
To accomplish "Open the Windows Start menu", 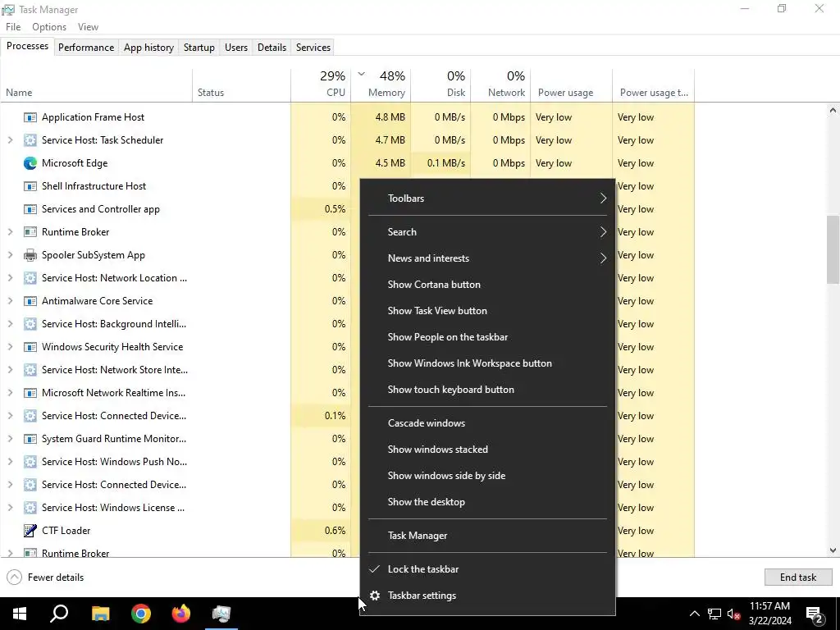I will [x=20, y=614].
